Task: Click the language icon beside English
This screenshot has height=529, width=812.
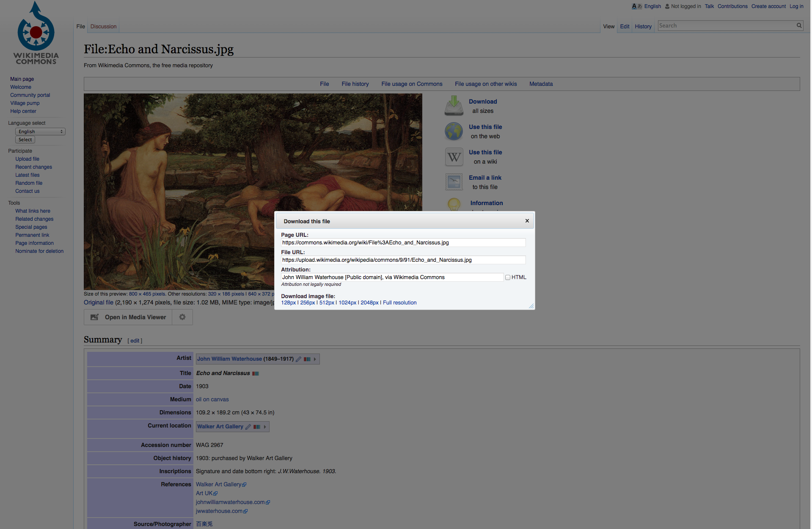Action: pyautogui.click(x=636, y=6)
